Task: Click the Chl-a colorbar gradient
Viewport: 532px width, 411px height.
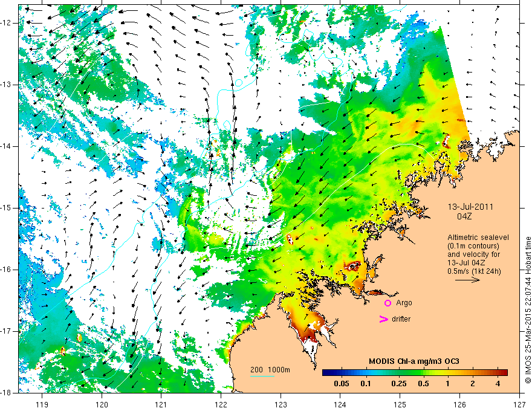Action: [415, 373]
